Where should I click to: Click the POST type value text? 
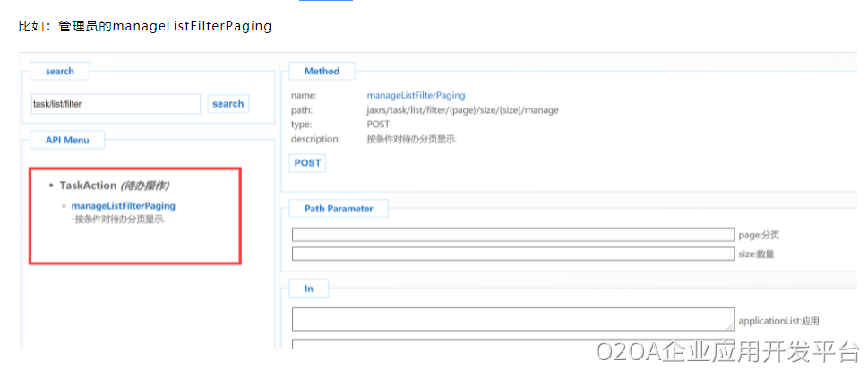point(378,125)
